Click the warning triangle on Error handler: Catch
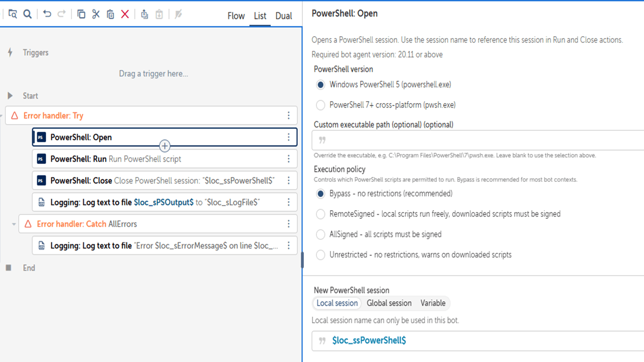This screenshot has height=362, width=644. (x=28, y=224)
